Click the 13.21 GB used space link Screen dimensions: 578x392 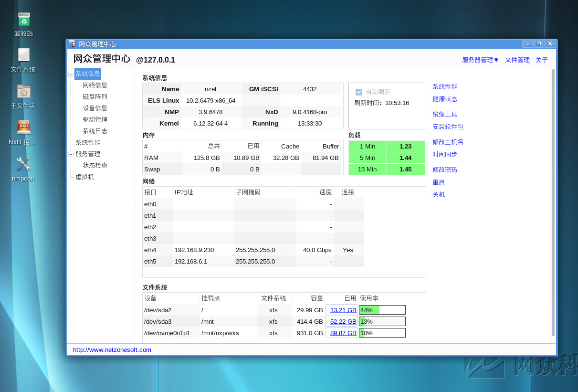(343, 310)
